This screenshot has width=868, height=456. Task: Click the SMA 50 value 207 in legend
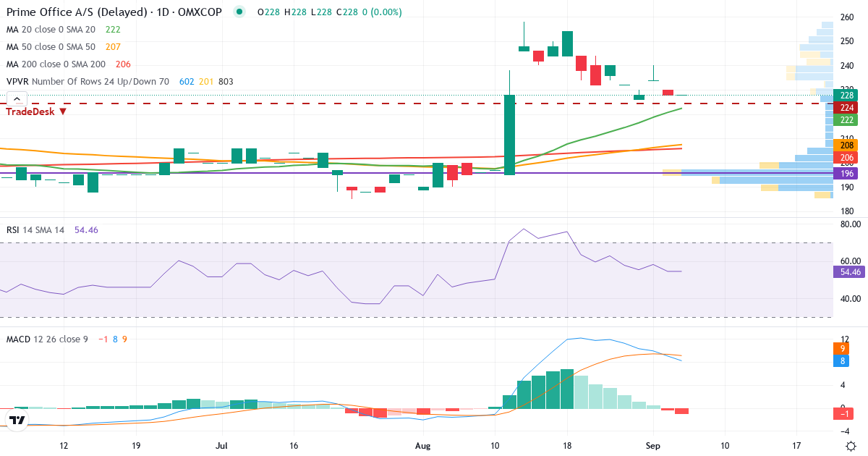(x=113, y=47)
